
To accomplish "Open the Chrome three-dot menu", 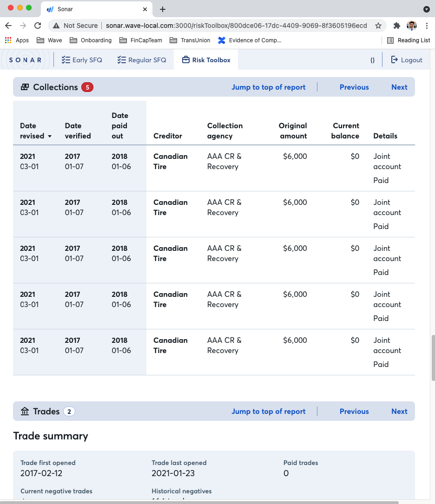I will [x=427, y=26].
